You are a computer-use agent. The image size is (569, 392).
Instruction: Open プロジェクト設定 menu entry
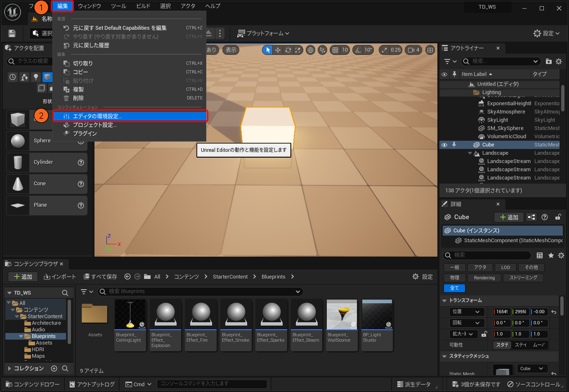point(94,125)
